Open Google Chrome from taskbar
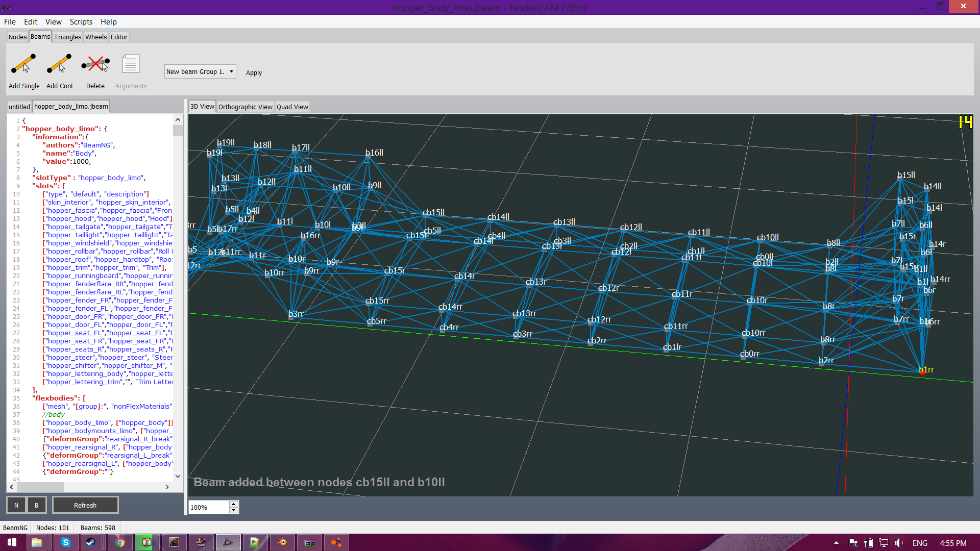This screenshot has width=980, height=551. coord(120,542)
